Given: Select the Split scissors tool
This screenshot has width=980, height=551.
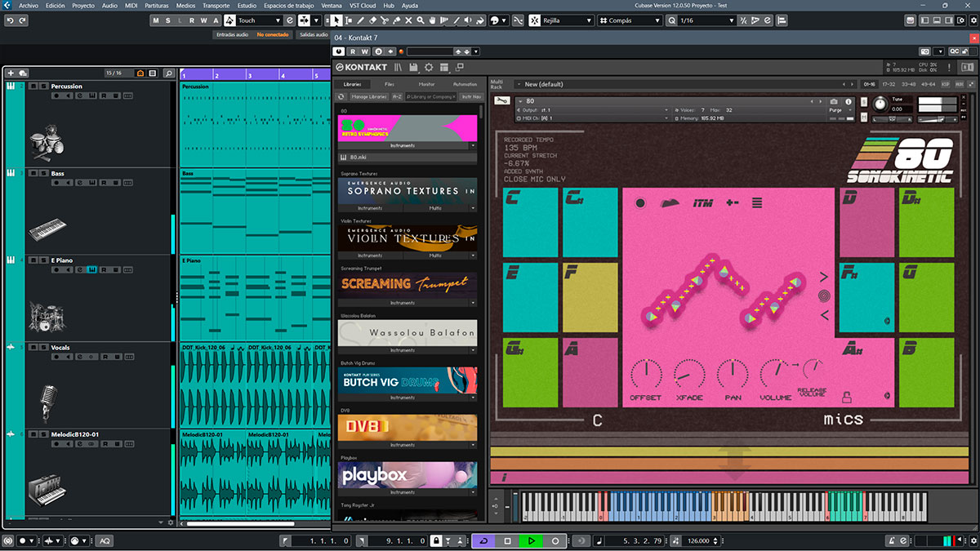Looking at the screenshot, I should 385,20.
